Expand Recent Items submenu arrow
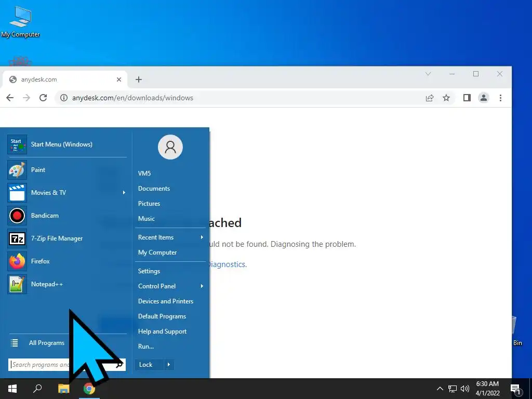Screen dimensions: 532x399 (x=202, y=237)
